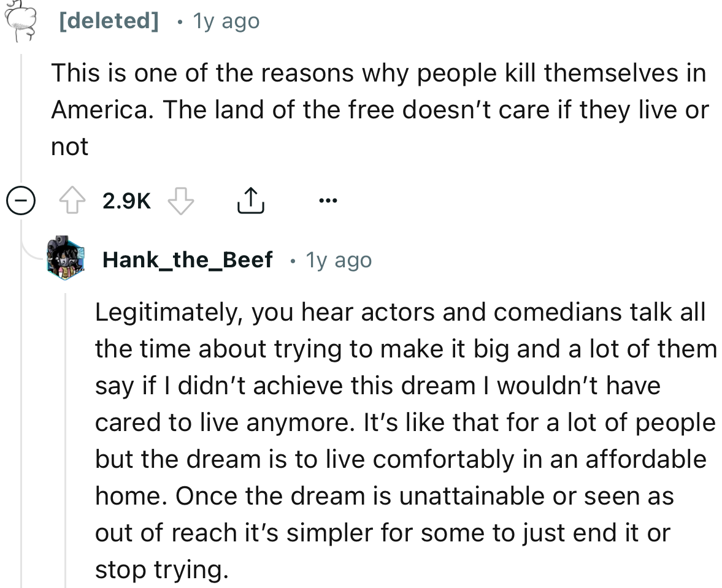The width and height of the screenshot is (722, 588).
Task: Select the 1y ago timestamp on Hank_the_Beef's reply
Action: 338,259
